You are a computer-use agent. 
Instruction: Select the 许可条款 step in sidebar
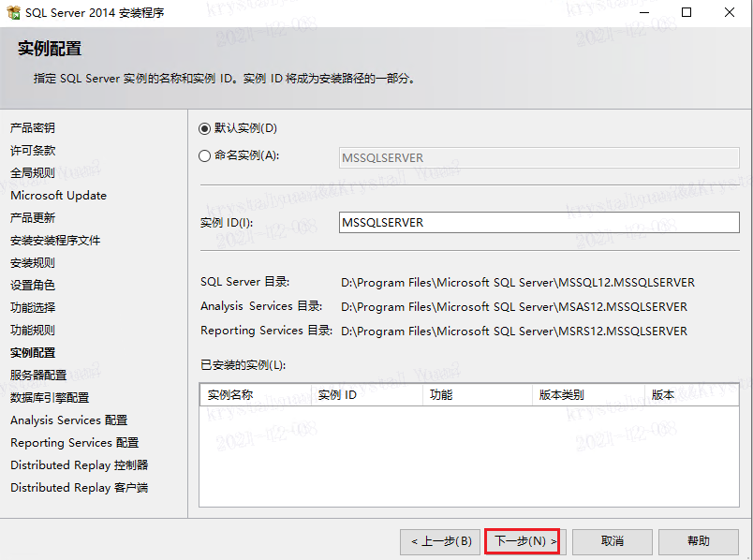point(33,151)
